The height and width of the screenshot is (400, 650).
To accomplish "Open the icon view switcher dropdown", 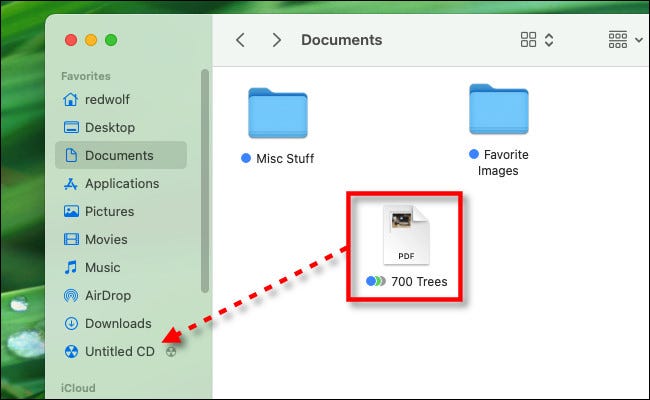I will click(x=537, y=40).
